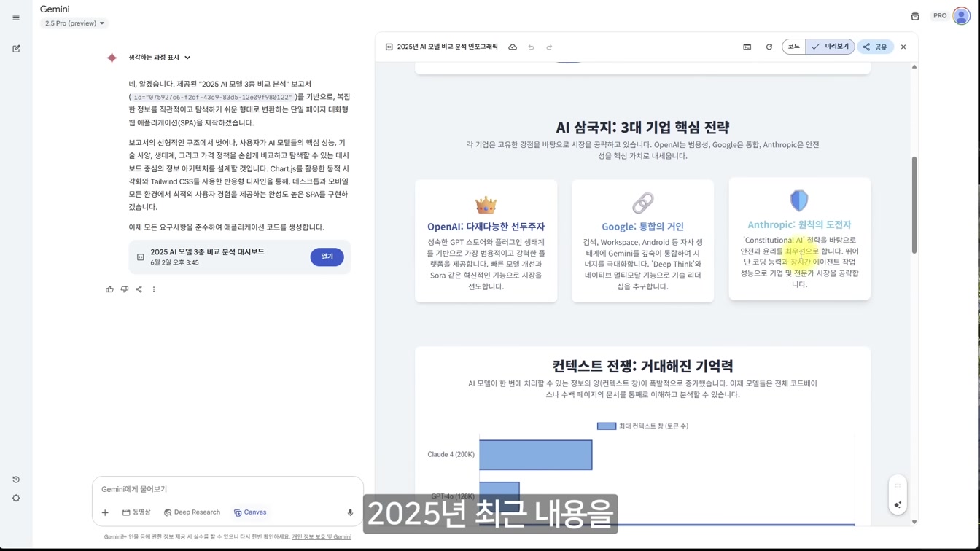The height and width of the screenshot is (551, 980).
Task: Click the Anthropic: 원칙의 도전자 heading
Action: point(799,224)
